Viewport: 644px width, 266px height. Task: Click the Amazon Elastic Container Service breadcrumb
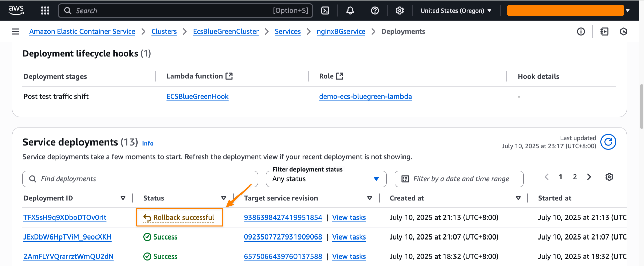[82, 31]
